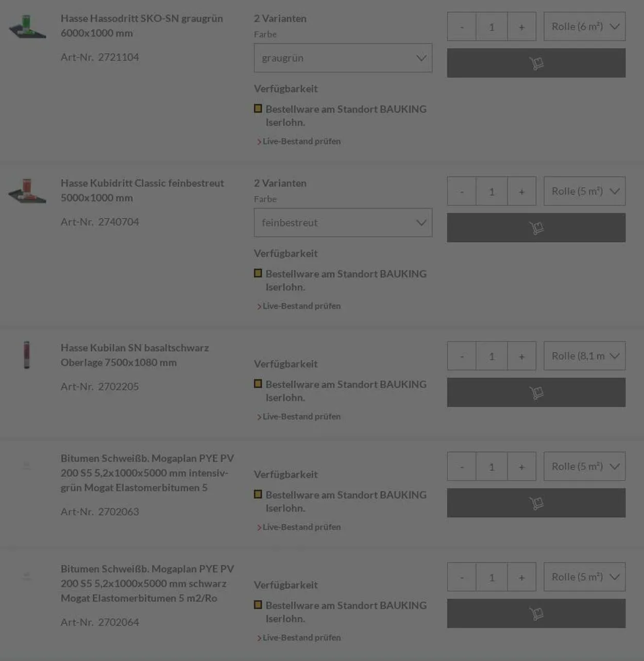Add Hasse Kubilan SN basaltschwarz to cart

click(x=536, y=393)
